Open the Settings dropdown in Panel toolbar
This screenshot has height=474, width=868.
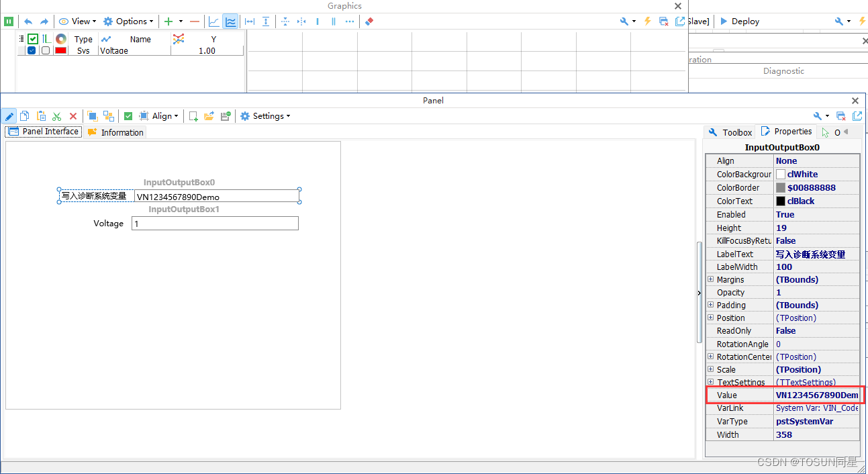pyautogui.click(x=266, y=116)
